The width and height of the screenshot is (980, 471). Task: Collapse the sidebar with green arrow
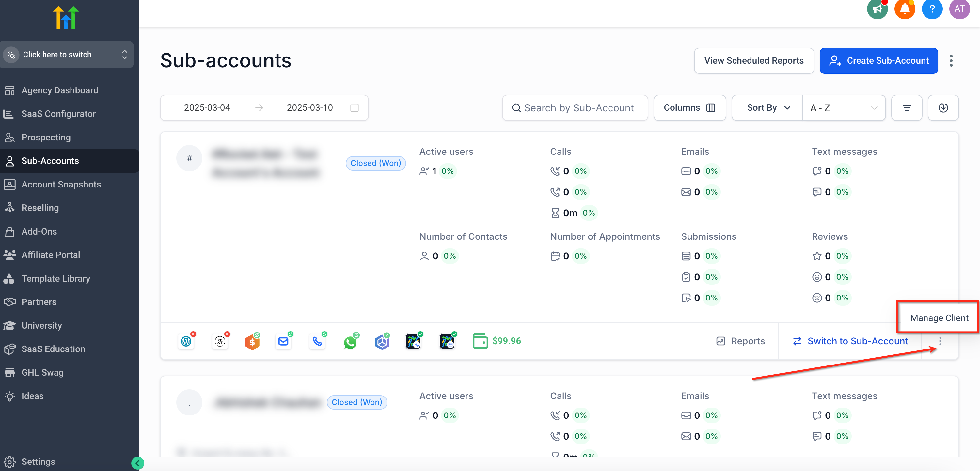click(x=137, y=463)
